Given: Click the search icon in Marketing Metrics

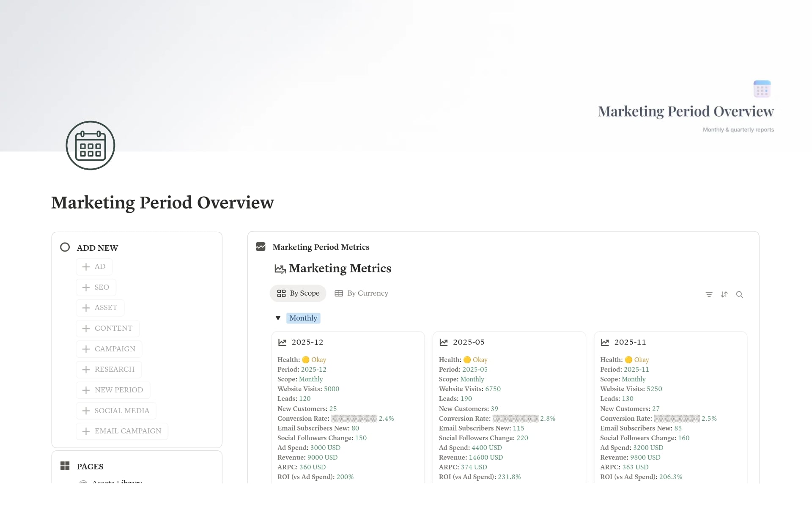Looking at the screenshot, I should [x=740, y=294].
